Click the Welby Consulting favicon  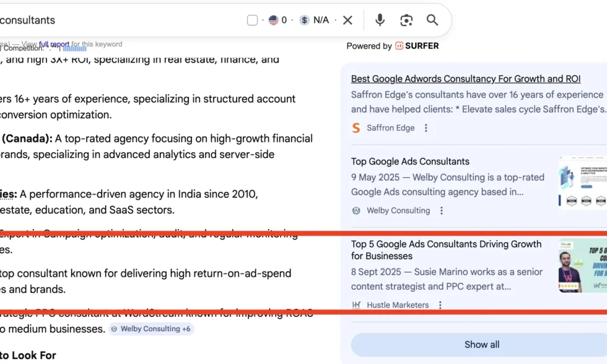pos(356,210)
